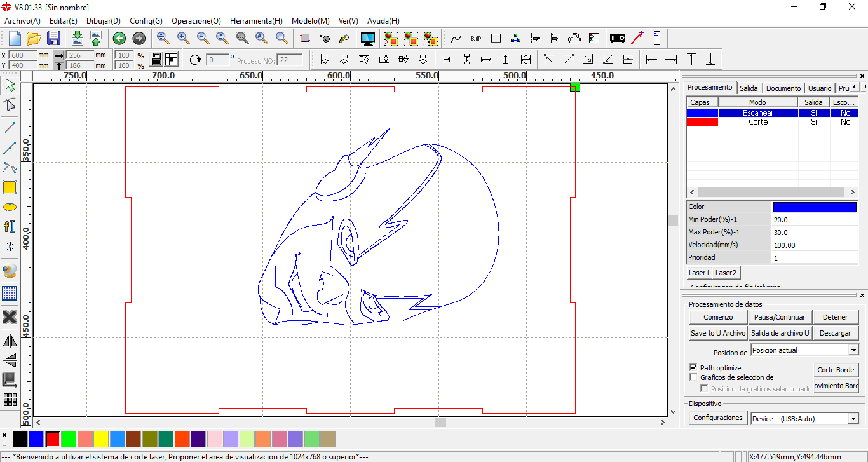868x462 pixels.
Task: Select the ellipse drawing tool
Action: coord(10,207)
